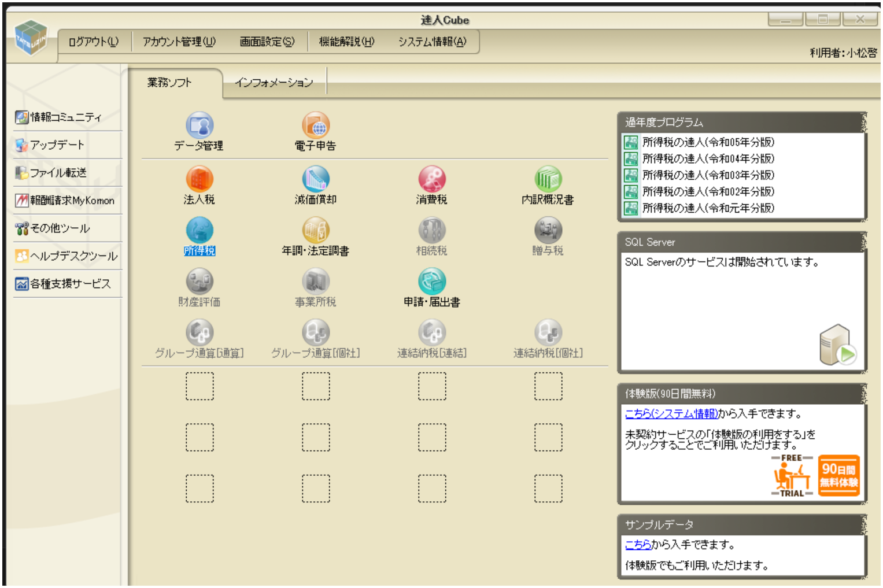
Task: Open the こちら(システム情報) trial link
Action: click(671, 413)
